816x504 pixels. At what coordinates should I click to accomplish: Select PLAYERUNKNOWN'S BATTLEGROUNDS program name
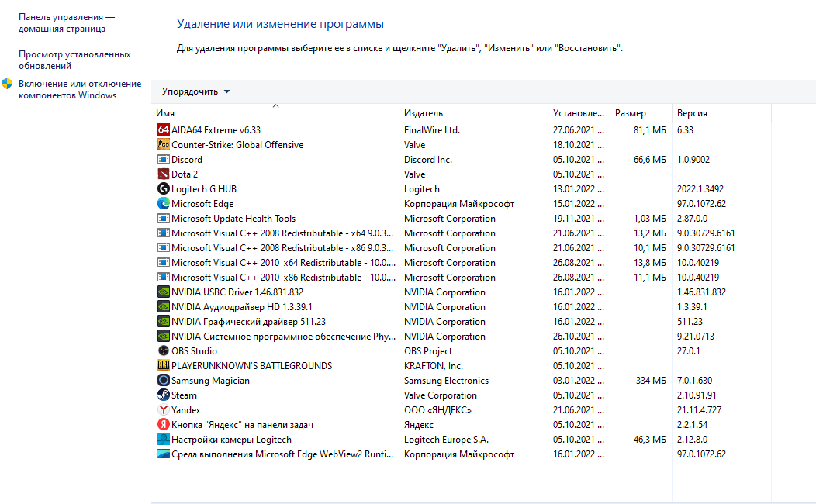pyautogui.click(x=252, y=366)
